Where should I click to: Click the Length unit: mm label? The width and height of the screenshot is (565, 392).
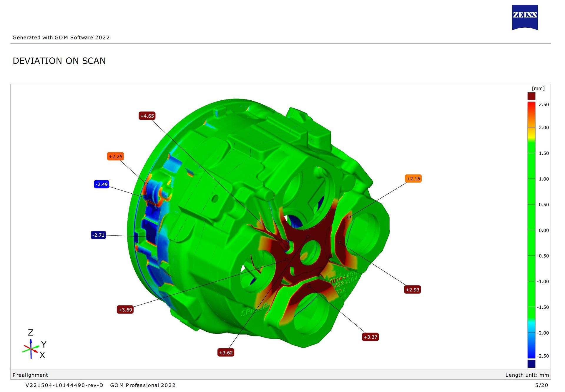[x=527, y=375]
